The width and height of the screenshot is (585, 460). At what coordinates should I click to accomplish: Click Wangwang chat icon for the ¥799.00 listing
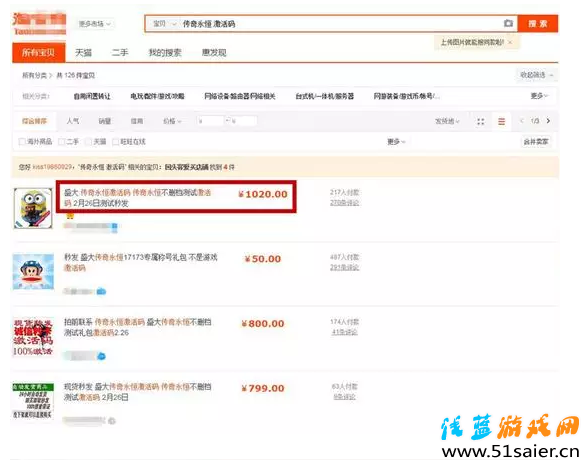[x=112, y=421]
